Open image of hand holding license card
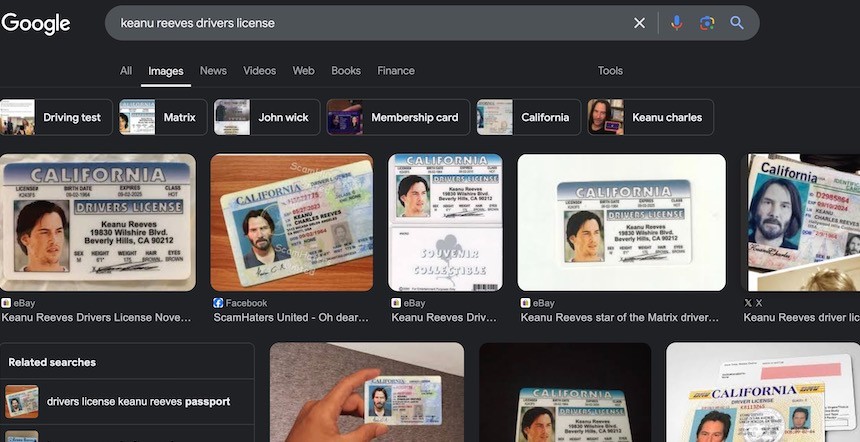This screenshot has height=442, width=860. [367, 392]
